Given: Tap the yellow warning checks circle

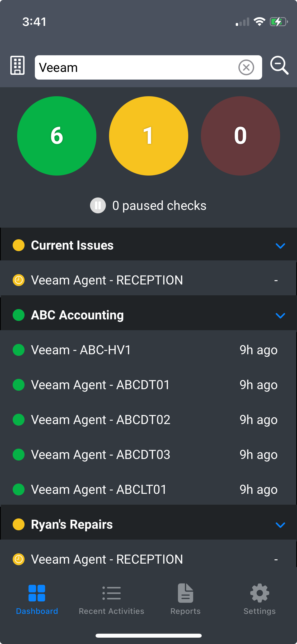Looking at the screenshot, I should [148, 136].
